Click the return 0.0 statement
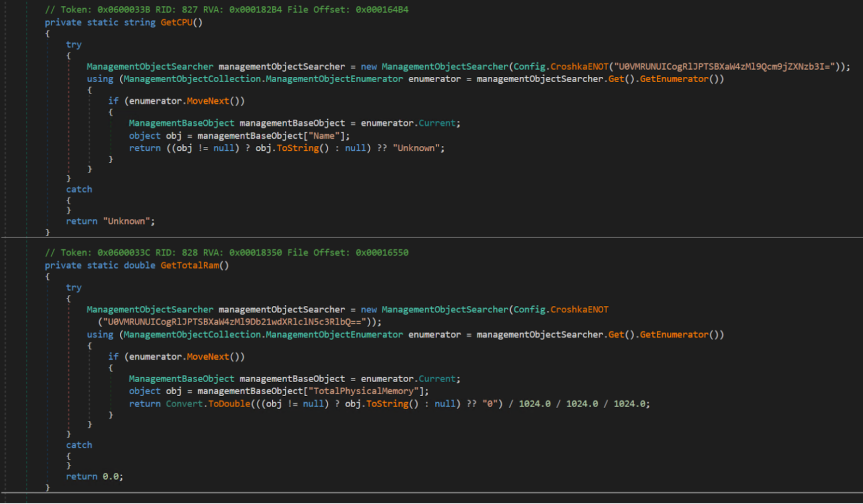Screen dimensions: 863x504 click(94, 477)
